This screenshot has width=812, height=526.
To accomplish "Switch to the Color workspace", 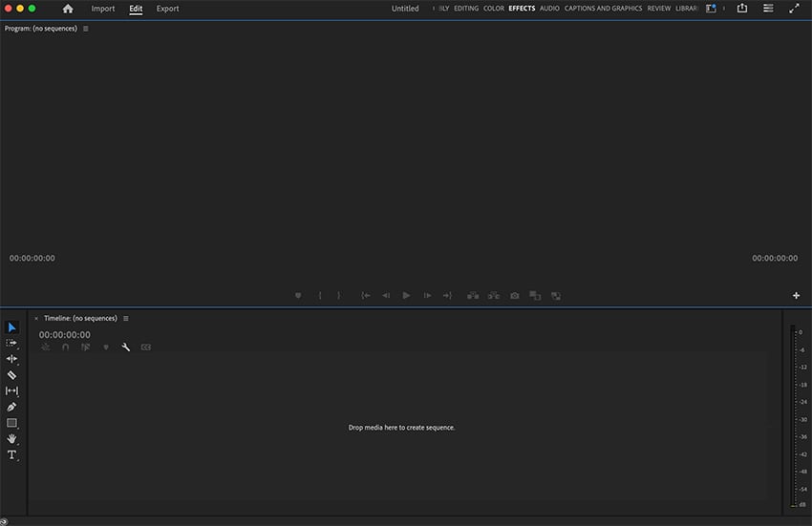I will (x=494, y=9).
